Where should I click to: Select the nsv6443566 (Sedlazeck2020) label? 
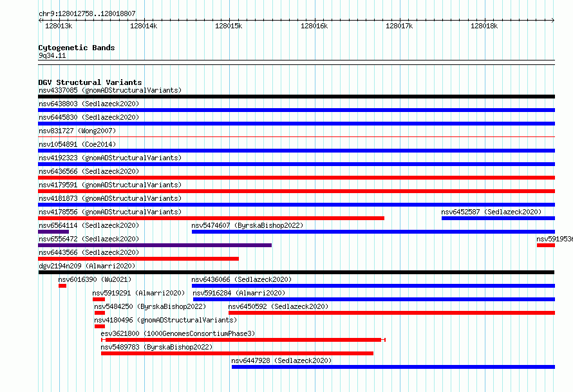pos(89,252)
